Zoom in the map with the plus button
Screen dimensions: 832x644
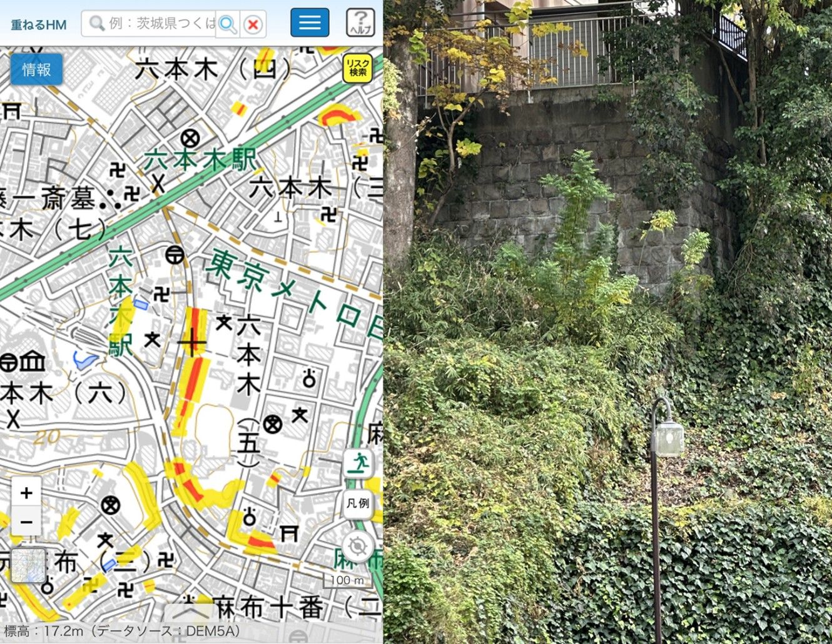point(26,493)
